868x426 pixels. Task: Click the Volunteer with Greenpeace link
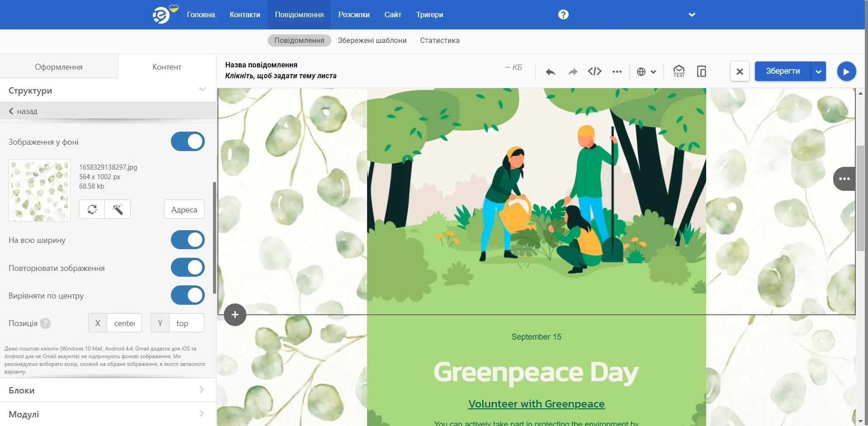tap(536, 404)
